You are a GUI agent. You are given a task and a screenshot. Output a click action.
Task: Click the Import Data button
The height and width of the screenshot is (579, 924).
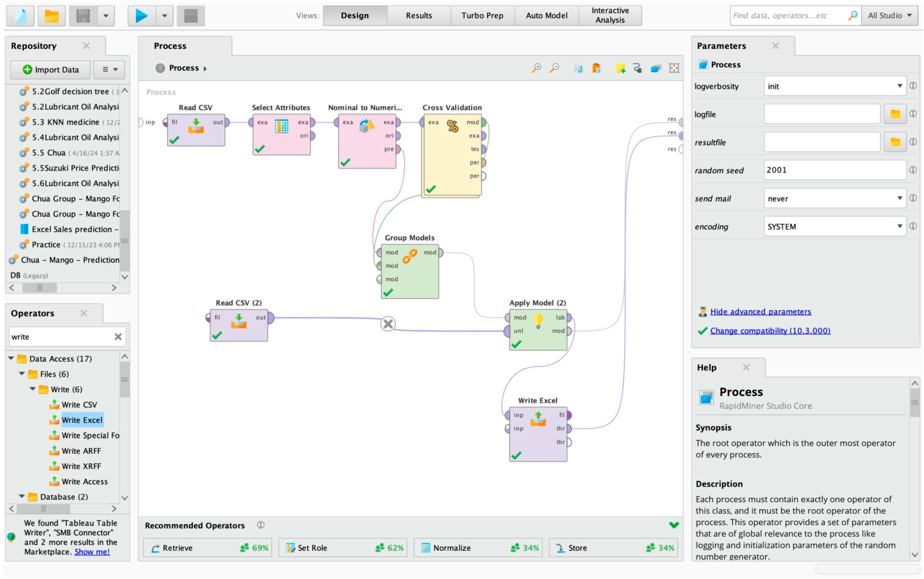pyautogui.click(x=51, y=70)
